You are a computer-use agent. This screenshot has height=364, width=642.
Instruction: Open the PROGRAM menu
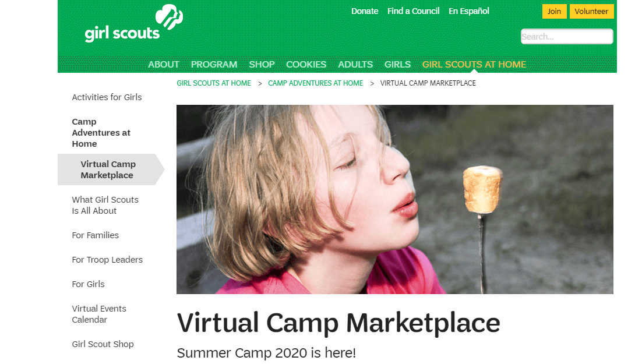pos(214,64)
